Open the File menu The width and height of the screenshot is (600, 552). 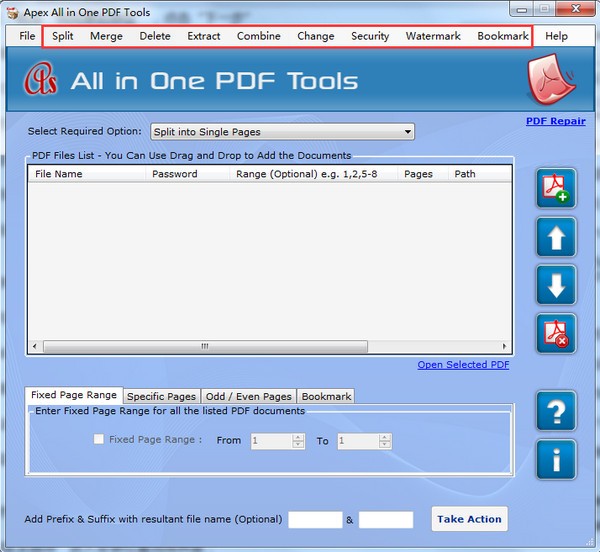27,36
